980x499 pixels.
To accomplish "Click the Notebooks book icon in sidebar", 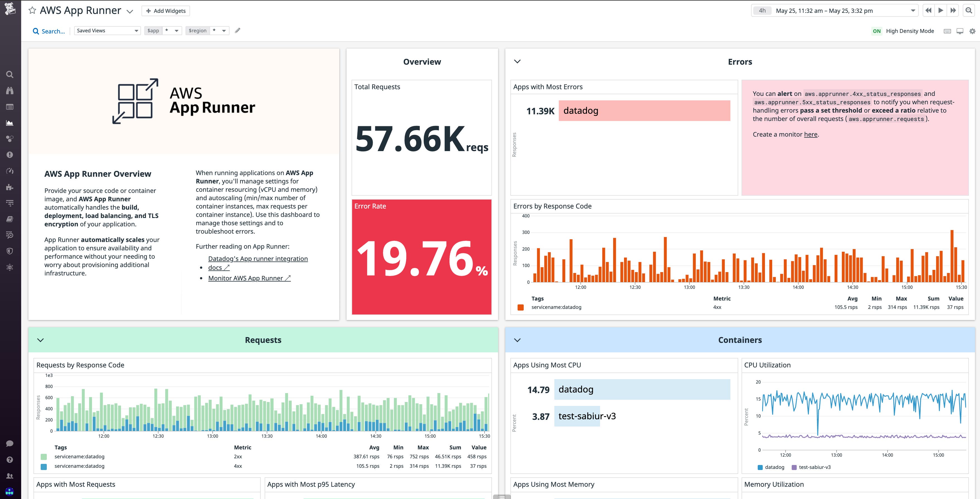I will click(x=9, y=219).
